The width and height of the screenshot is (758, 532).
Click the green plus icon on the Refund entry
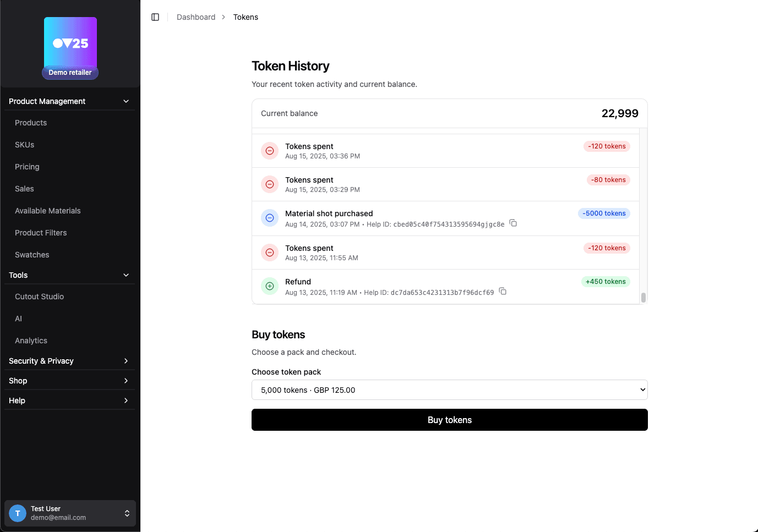pyautogui.click(x=270, y=286)
